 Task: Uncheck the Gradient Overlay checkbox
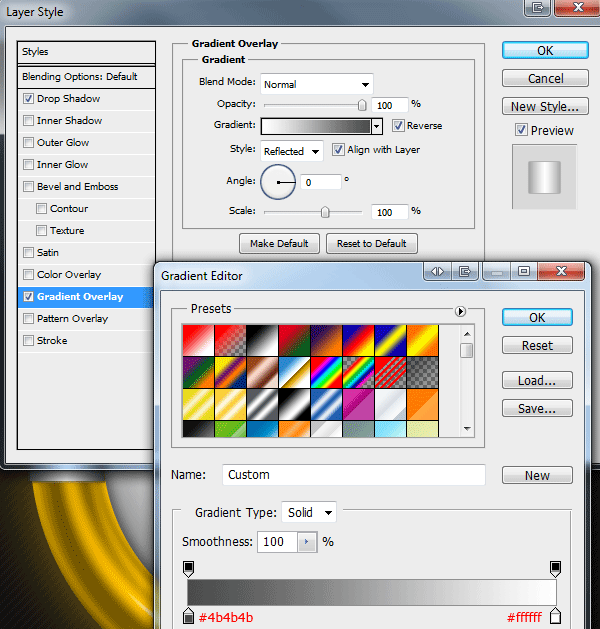pyautogui.click(x=28, y=297)
